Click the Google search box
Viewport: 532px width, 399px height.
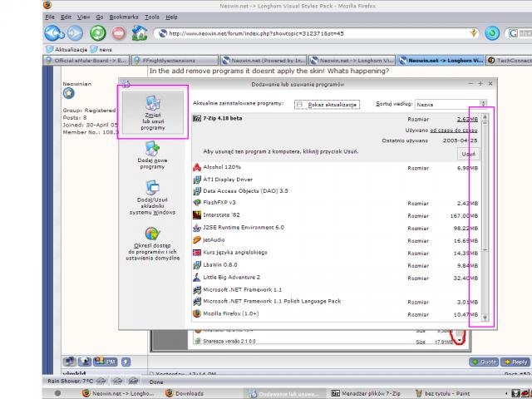click(519, 33)
